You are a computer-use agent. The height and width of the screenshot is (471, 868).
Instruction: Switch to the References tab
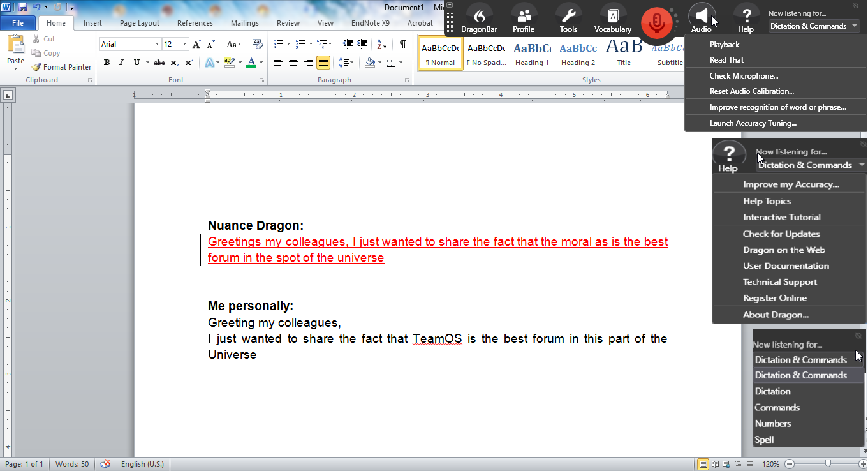coord(195,23)
